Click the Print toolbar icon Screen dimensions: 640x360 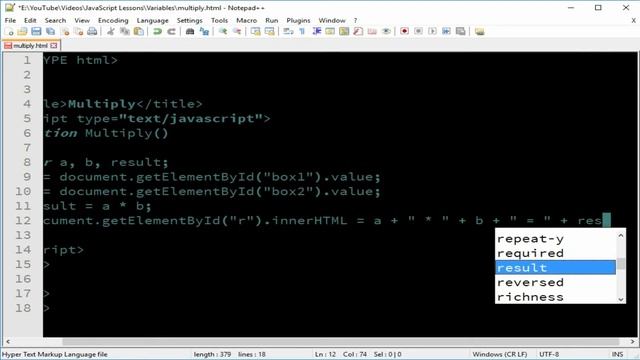[x=92, y=31]
